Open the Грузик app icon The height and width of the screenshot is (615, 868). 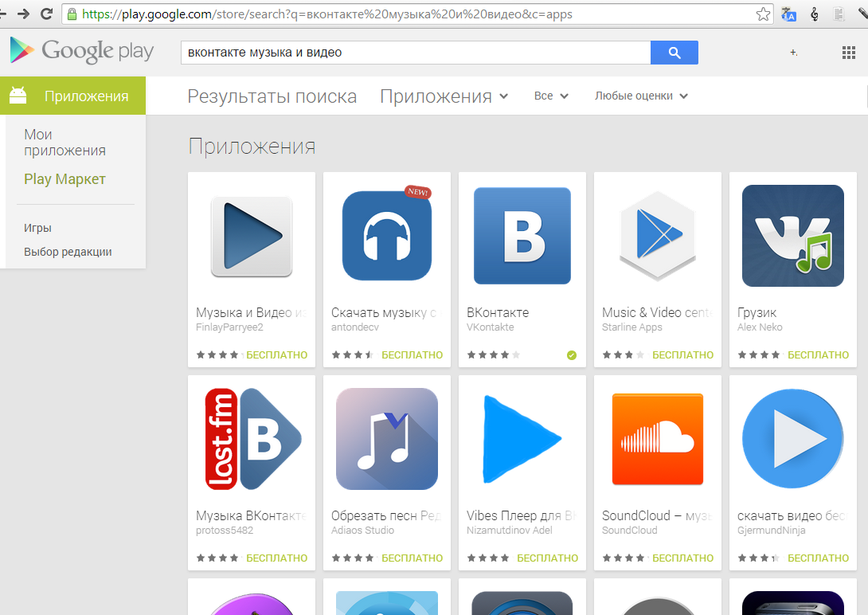pos(792,236)
